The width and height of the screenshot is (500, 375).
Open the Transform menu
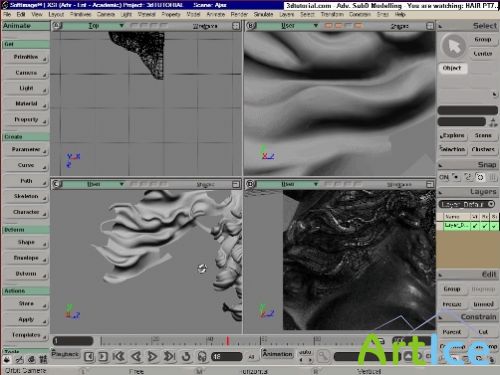(x=332, y=14)
